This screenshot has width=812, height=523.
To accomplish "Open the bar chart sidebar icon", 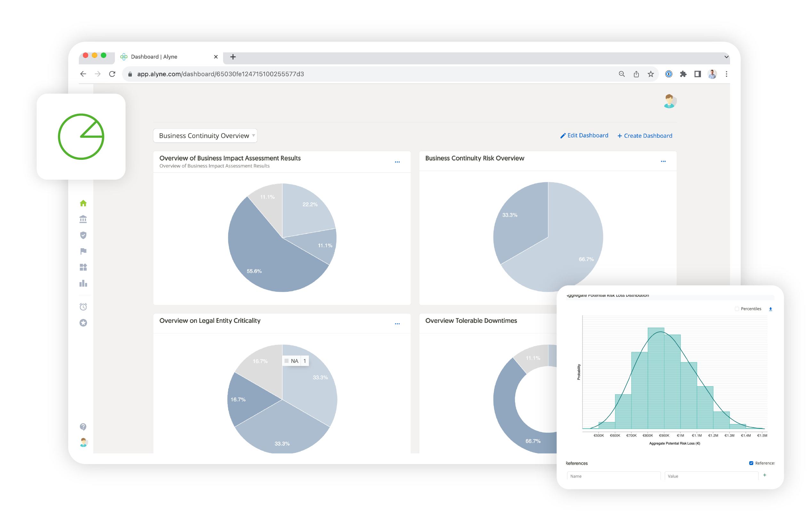I will click(83, 283).
